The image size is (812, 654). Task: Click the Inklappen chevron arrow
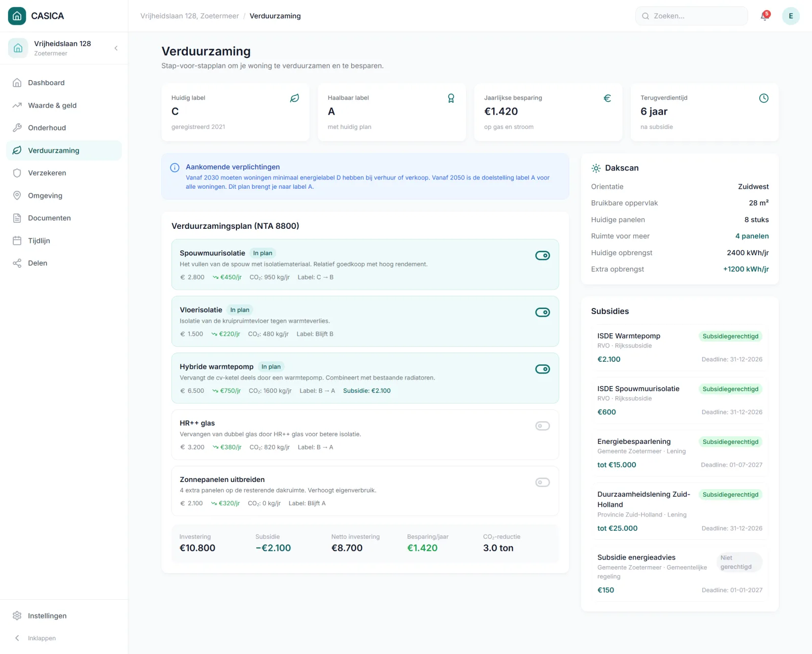click(x=17, y=638)
